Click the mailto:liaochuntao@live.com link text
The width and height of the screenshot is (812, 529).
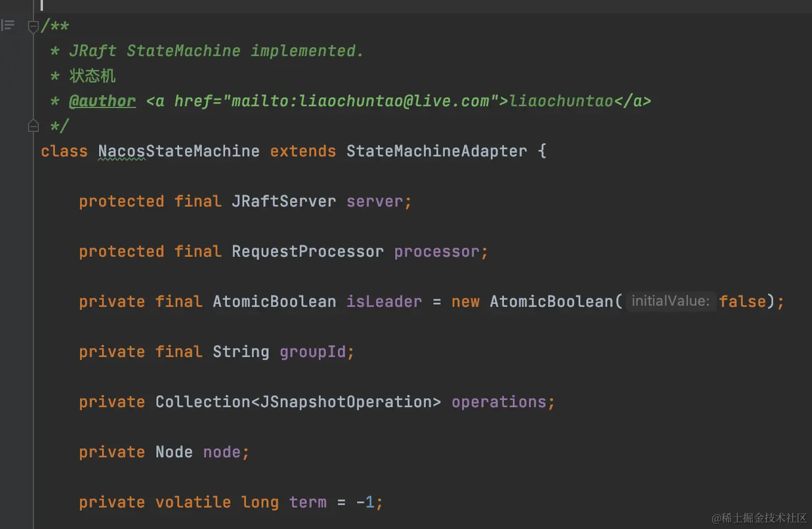[x=361, y=101]
